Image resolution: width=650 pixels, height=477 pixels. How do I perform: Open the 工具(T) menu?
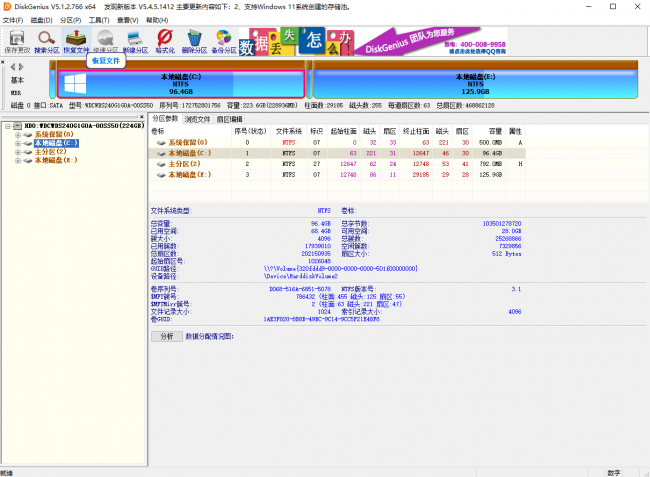point(99,20)
